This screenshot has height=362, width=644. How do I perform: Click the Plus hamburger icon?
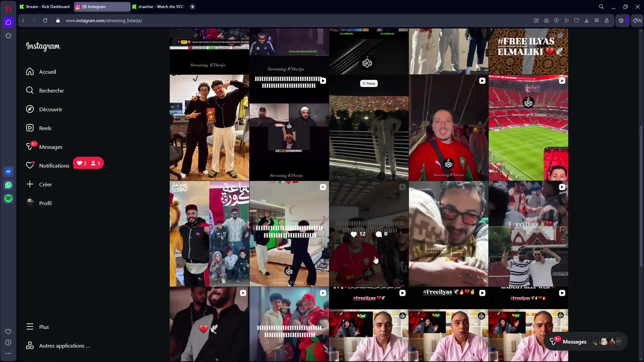[30, 327]
